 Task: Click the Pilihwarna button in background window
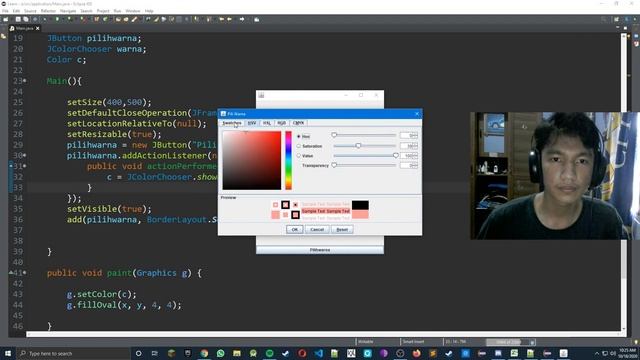(320, 249)
